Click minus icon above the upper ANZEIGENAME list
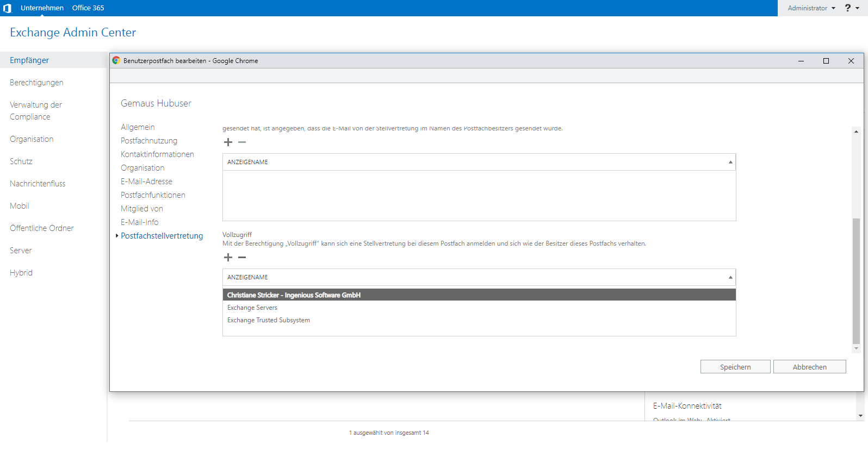The width and height of the screenshot is (868, 450). coord(242,142)
